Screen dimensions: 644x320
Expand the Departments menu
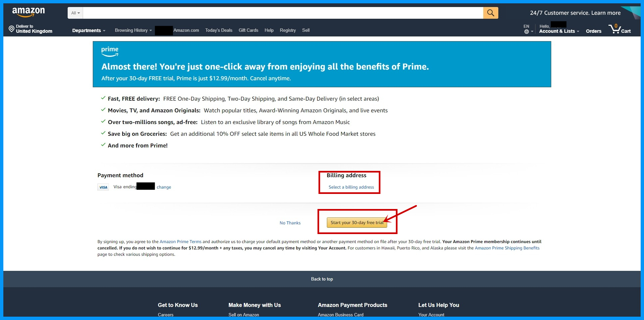(89, 30)
